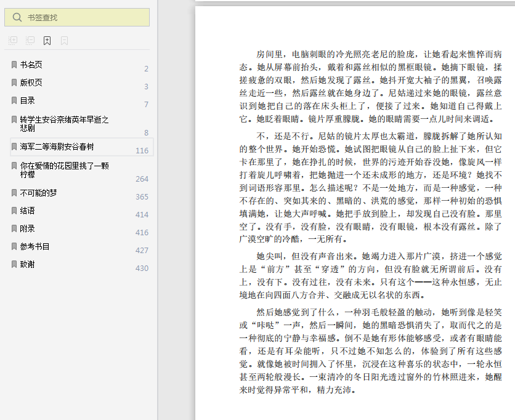Click page number 427 in bookmark list
Image resolution: width=515 pixels, height=420 pixels.
142,250
